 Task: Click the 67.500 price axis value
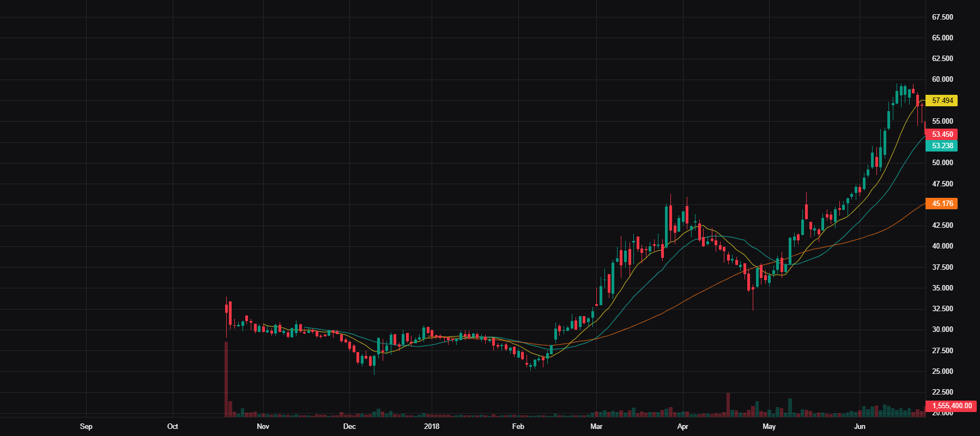(x=942, y=17)
